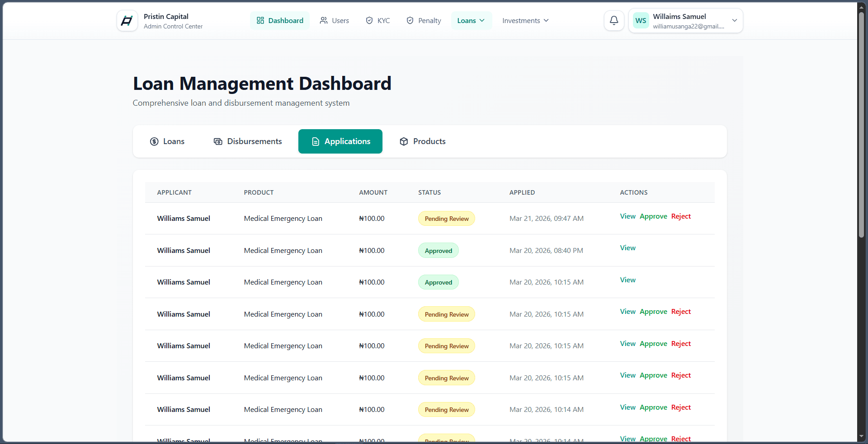
Task: Click the APPLIED column header
Action: tap(522, 192)
